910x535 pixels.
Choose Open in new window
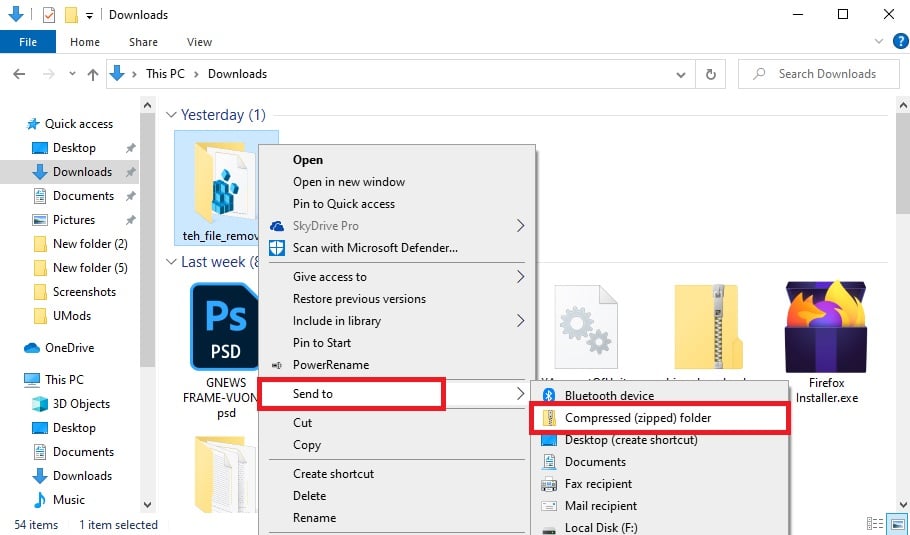pyautogui.click(x=349, y=182)
